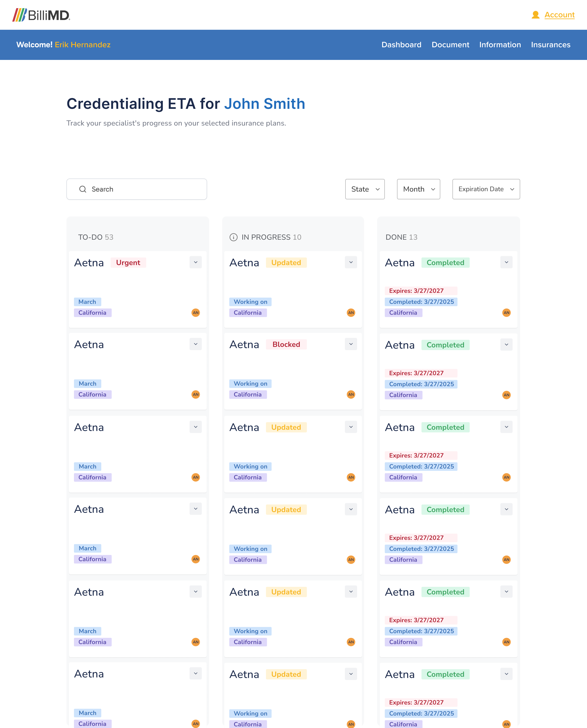Screen dimensions: 587x728
Task: Open the Insurances menu item
Action: [x=551, y=45]
